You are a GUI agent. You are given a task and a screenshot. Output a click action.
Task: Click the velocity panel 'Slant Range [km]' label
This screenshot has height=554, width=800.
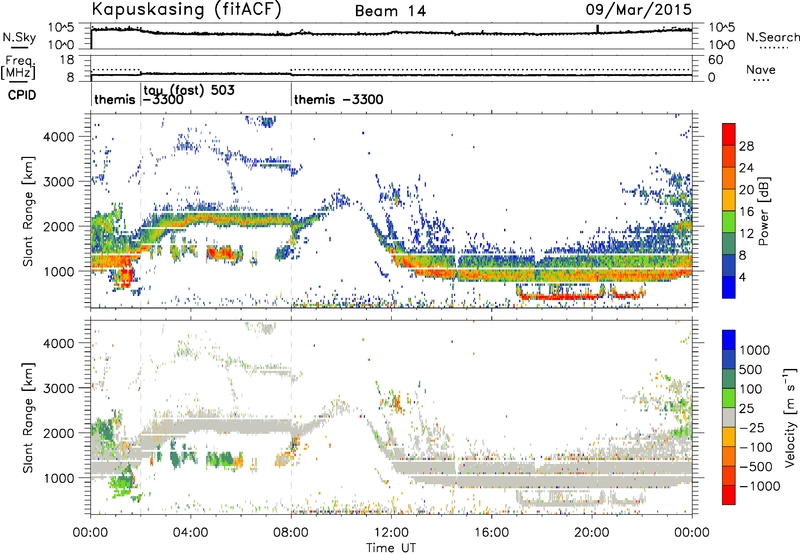(28, 417)
